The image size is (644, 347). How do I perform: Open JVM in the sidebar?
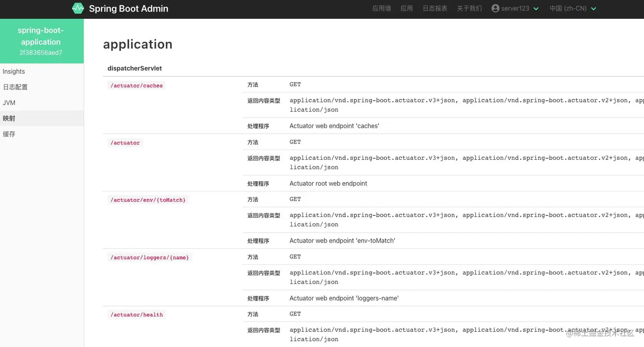coord(42,103)
